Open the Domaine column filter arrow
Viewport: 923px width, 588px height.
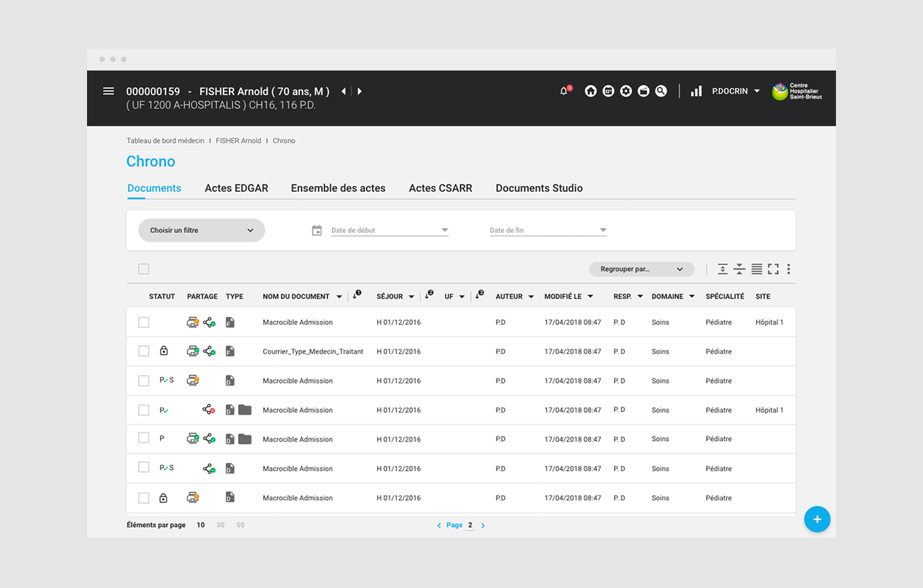point(692,297)
